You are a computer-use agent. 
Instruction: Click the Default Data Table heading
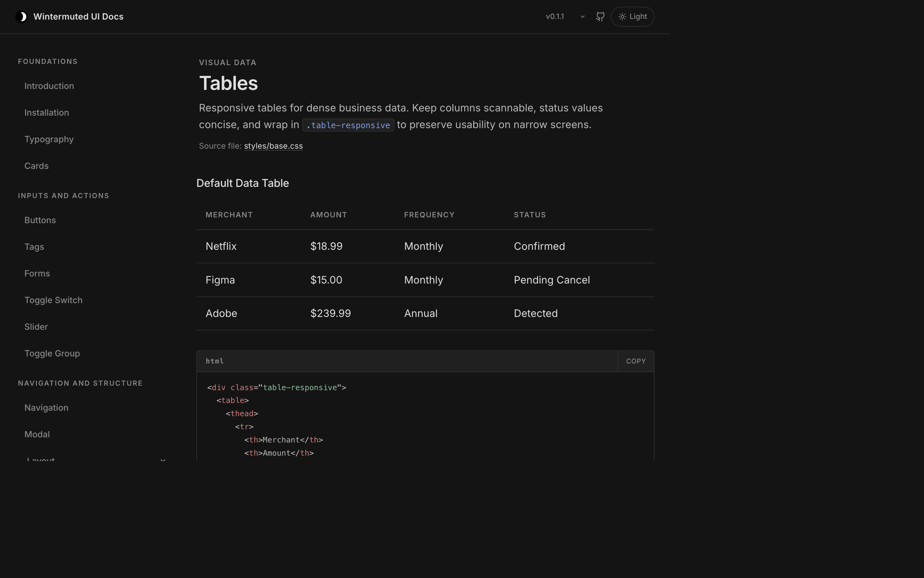tap(243, 183)
